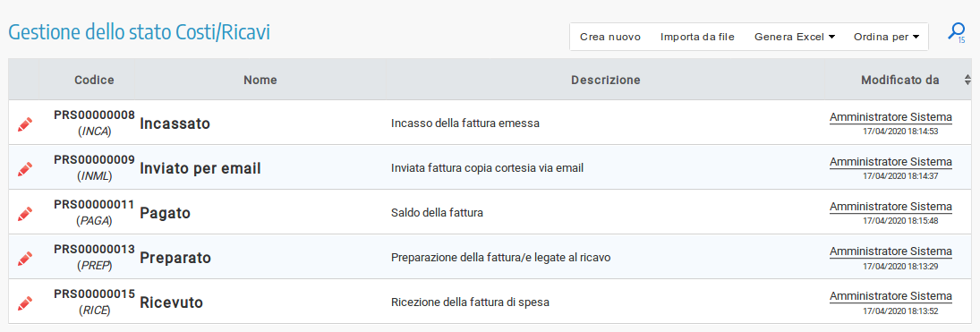Expand the Genera Excel dropdown
Viewport: 980px width, 332px height.
point(795,37)
